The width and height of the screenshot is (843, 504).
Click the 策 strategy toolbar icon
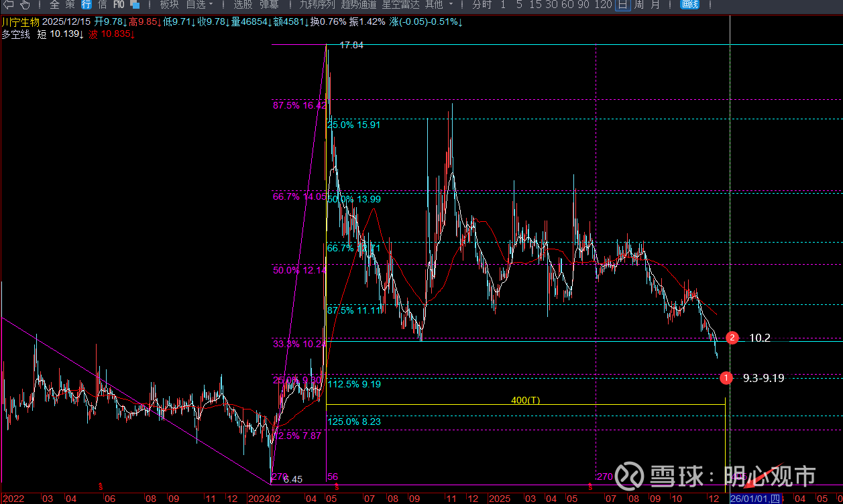pos(70,5)
